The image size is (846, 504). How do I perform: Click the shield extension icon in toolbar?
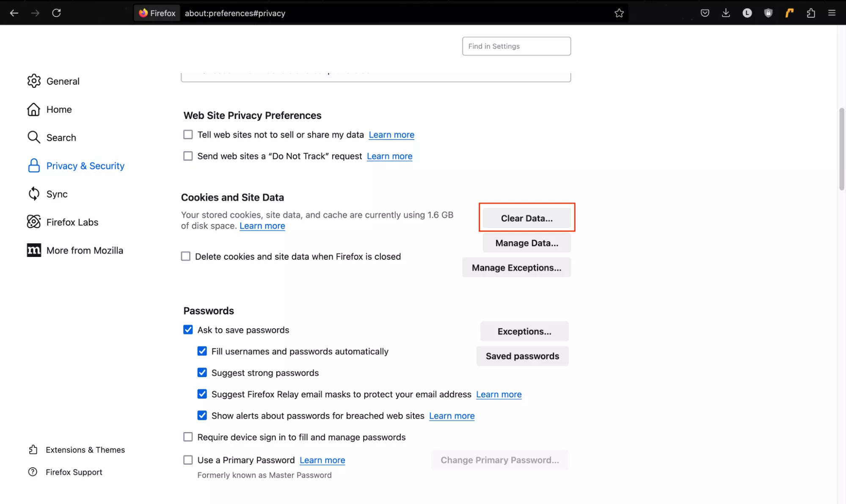click(768, 13)
